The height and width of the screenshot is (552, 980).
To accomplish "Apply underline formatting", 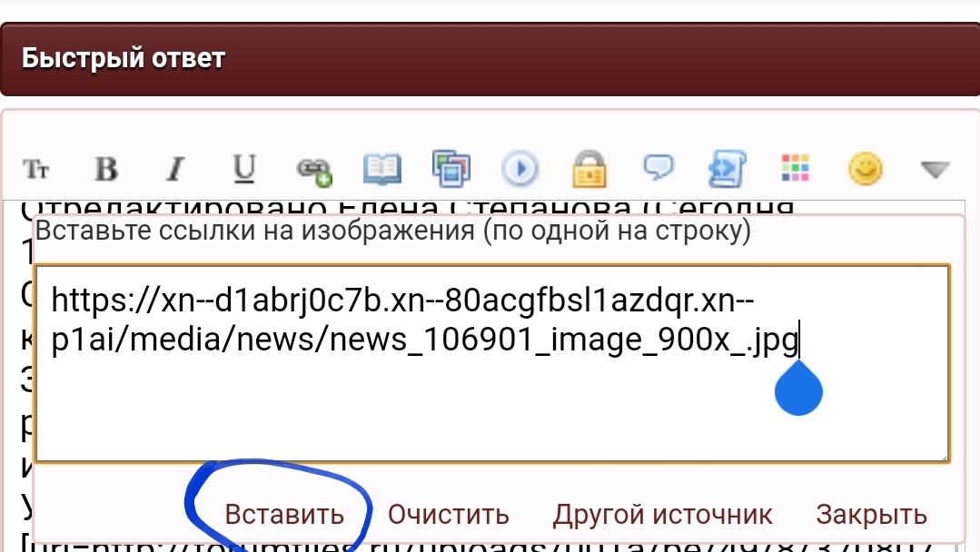I will (x=243, y=169).
